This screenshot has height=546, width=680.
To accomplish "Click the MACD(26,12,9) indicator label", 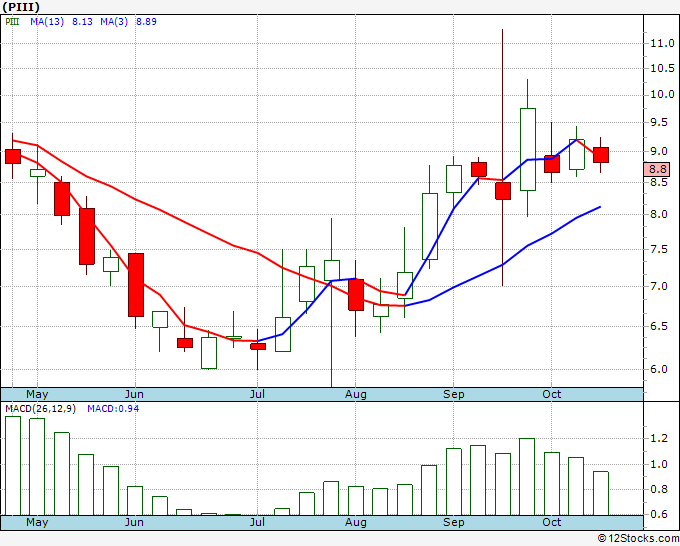I will click(x=41, y=408).
